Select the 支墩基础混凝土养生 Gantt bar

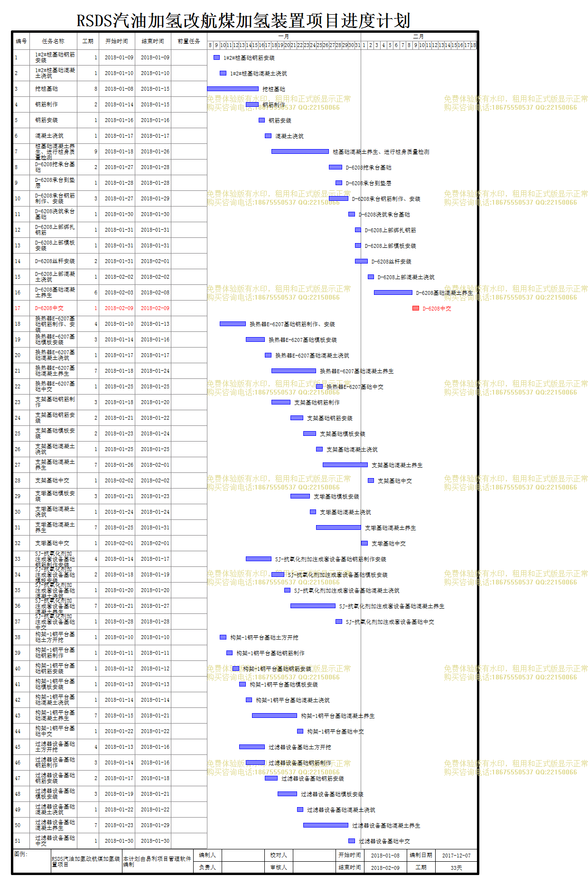(x=338, y=527)
